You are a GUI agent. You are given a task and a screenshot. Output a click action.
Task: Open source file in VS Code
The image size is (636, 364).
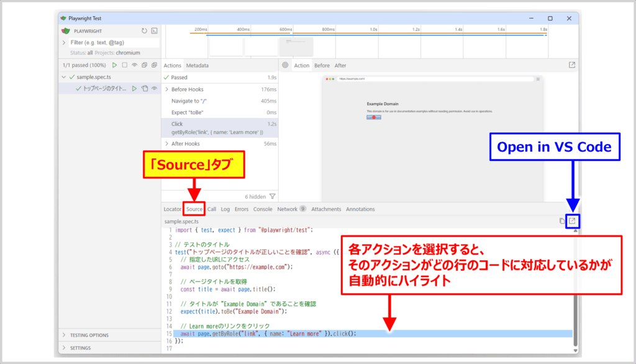[572, 221]
